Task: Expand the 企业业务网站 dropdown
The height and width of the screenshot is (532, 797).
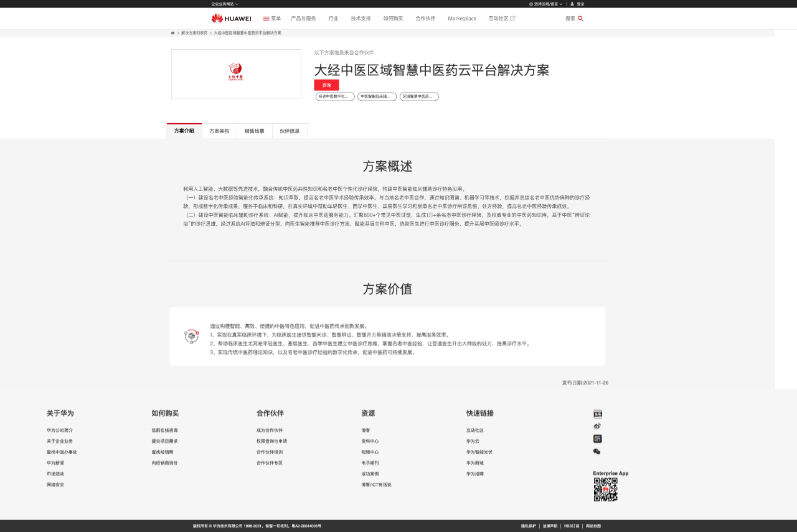Action: [x=225, y=4]
